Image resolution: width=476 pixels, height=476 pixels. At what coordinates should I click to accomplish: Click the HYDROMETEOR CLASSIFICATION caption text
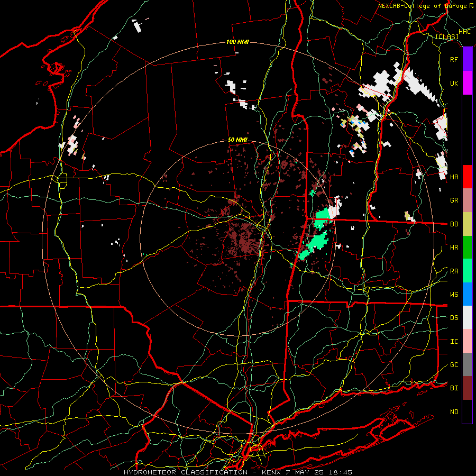coord(186,472)
